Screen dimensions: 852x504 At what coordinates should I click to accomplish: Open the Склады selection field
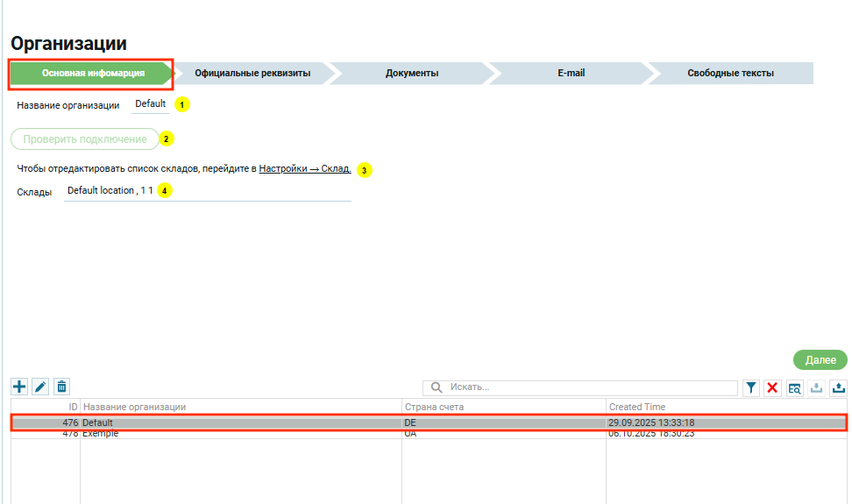207,191
